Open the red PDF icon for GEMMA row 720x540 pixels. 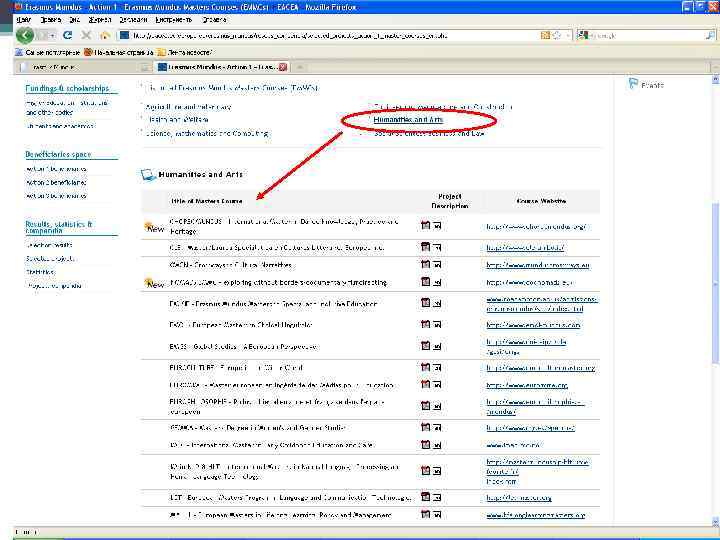point(425,427)
